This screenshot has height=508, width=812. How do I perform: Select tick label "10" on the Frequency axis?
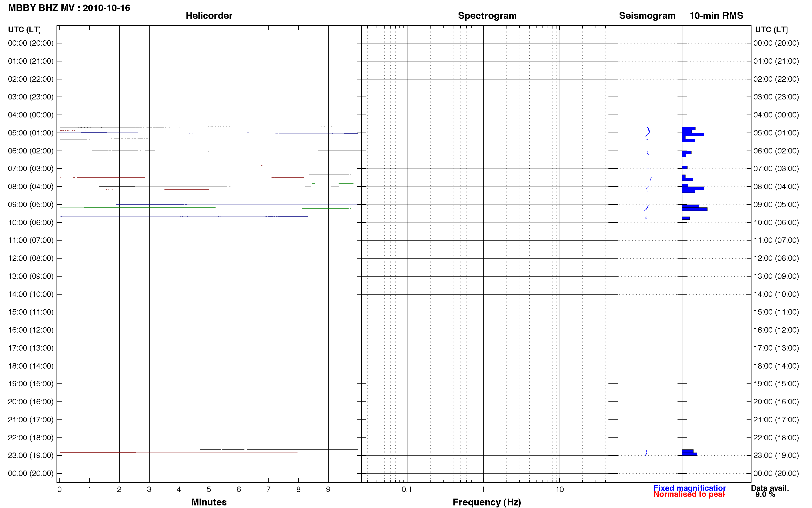click(x=560, y=489)
